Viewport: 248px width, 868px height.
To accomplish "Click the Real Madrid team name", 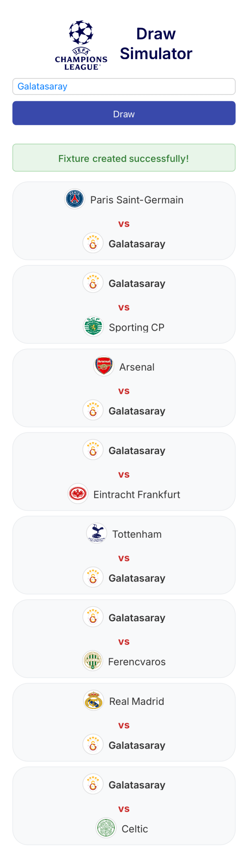I will 137,701.
